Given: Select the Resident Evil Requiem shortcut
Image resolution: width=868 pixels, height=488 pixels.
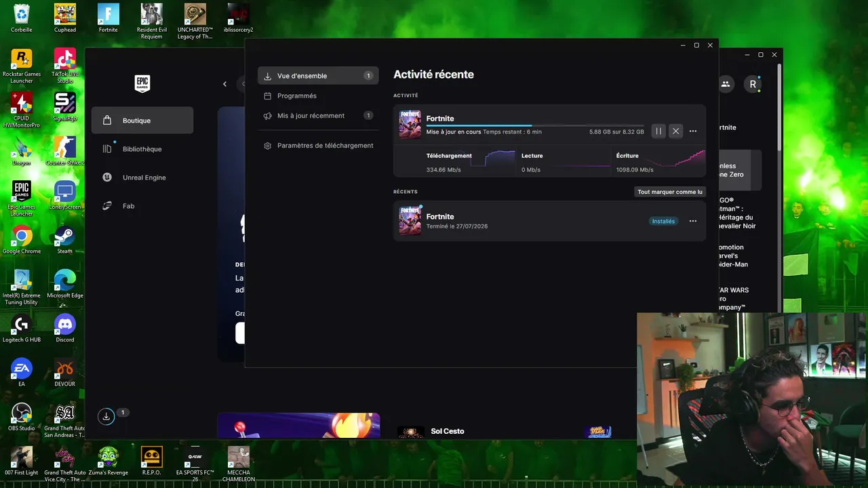Looking at the screenshot, I should tap(152, 22).
